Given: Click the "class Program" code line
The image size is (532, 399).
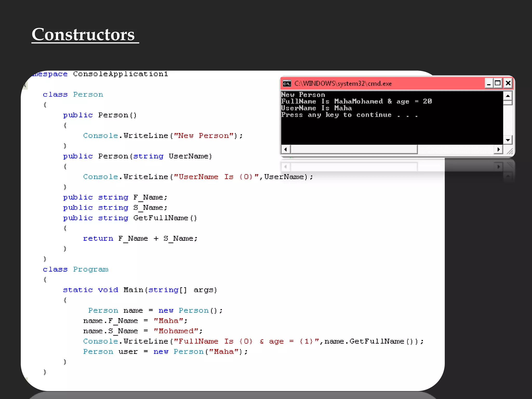Looking at the screenshot, I should [76, 269].
